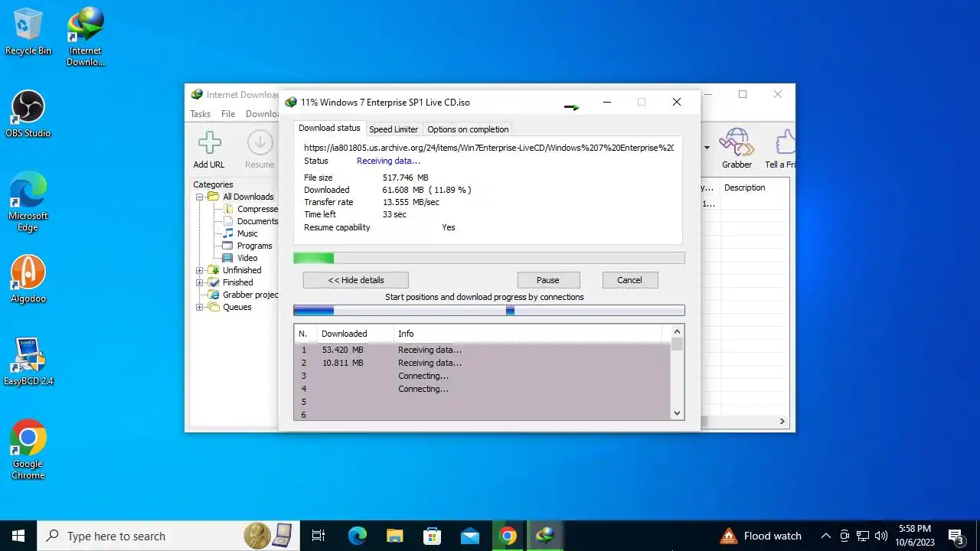980x551 pixels.
Task: Cancel the current download
Action: (630, 280)
